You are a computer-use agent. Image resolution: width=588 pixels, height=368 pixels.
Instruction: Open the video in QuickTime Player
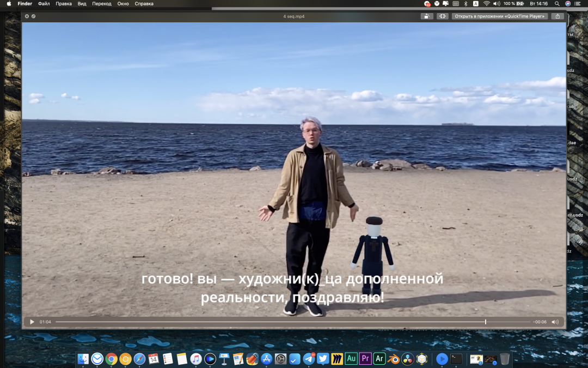point(499,16)
